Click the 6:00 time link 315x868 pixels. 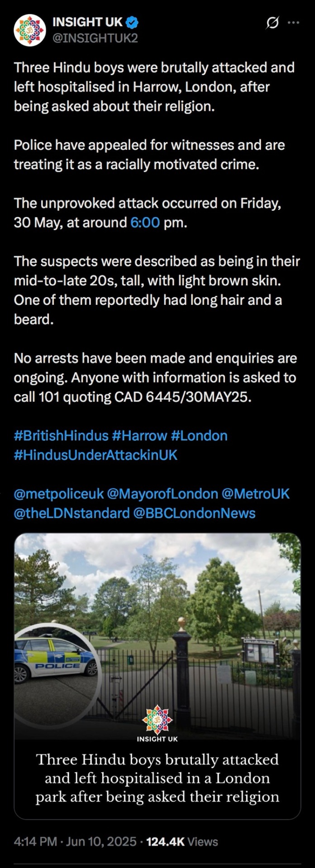(x=145, y=222)
